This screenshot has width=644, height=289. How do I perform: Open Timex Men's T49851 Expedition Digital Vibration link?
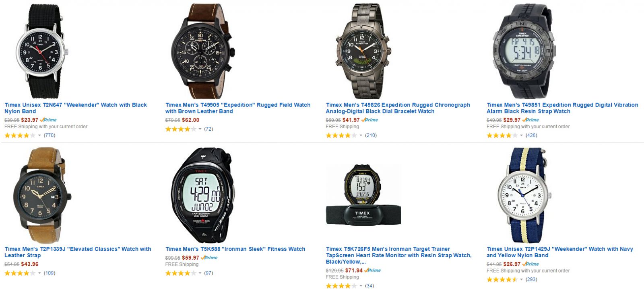(562, 108)
